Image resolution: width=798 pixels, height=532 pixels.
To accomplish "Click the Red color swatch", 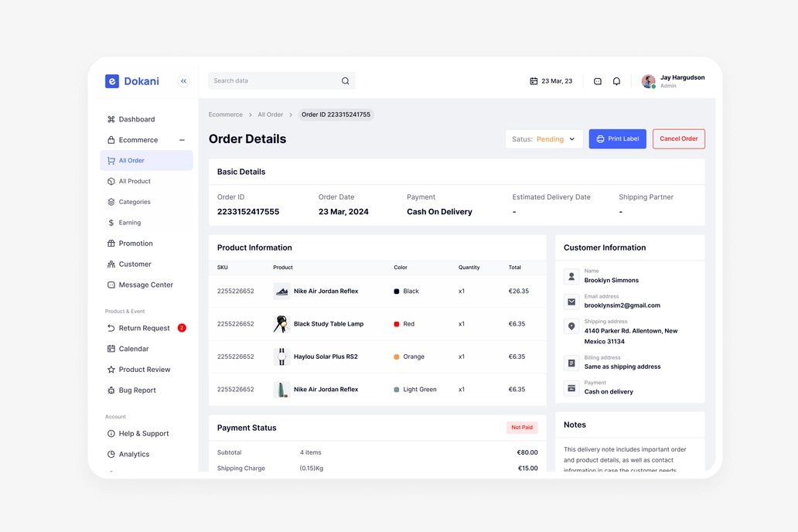I will pos(397,324).
